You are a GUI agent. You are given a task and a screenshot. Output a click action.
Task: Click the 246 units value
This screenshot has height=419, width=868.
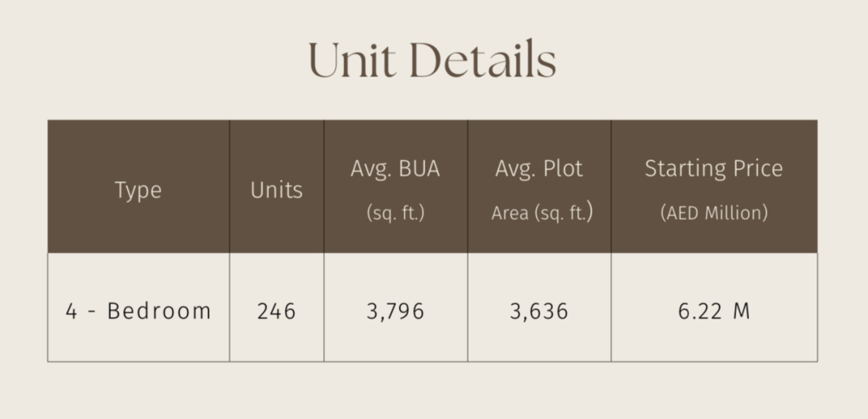[x=276, y=311]
